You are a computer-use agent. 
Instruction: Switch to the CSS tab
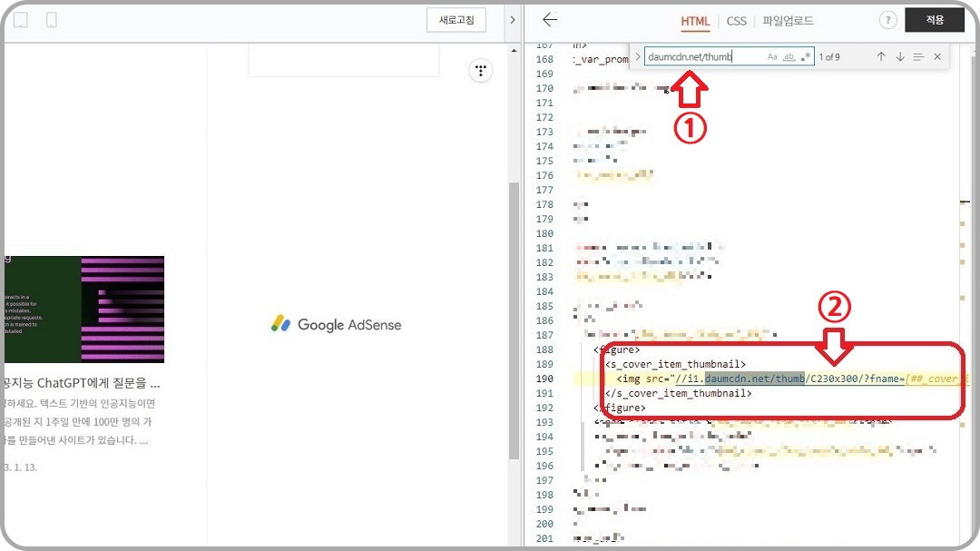(736, 21)
